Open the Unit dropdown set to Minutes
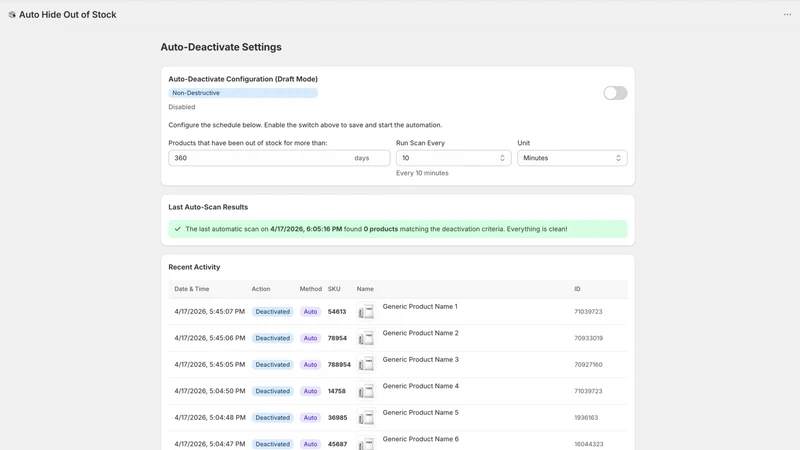Image resolution: width=800 pixels, height=450 pixels. (572, 158)
